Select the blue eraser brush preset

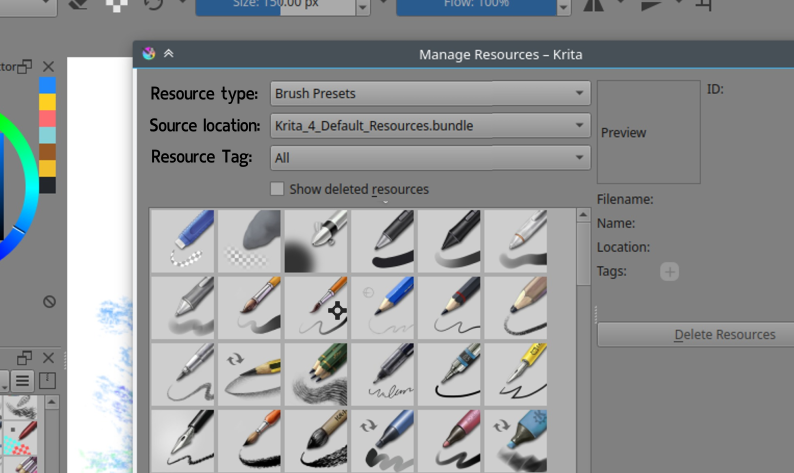click(x=183, y=241)
